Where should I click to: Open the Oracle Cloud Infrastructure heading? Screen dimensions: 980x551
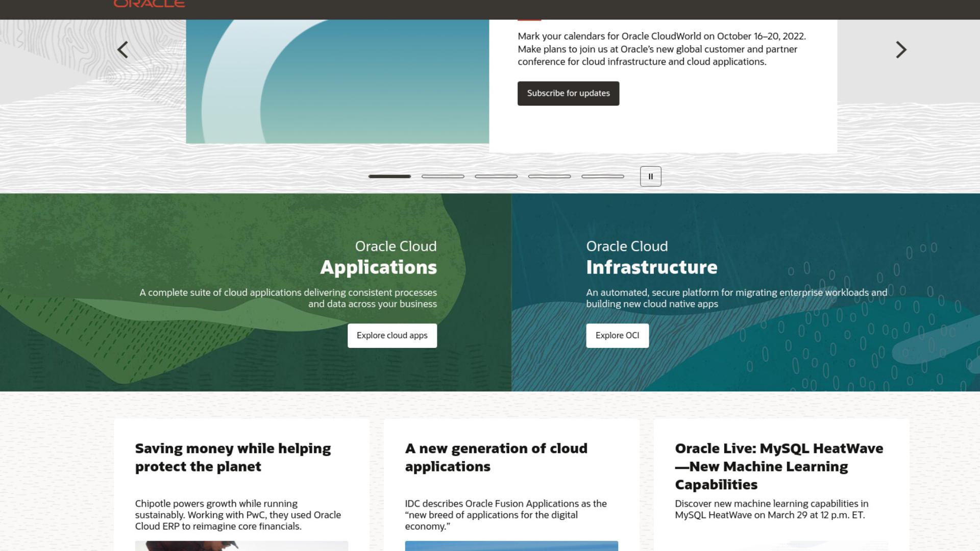[652, 258]
